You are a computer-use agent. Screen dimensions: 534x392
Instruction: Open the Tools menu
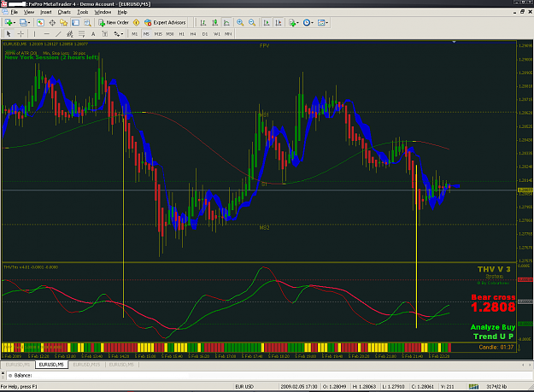tap(82, 12)
